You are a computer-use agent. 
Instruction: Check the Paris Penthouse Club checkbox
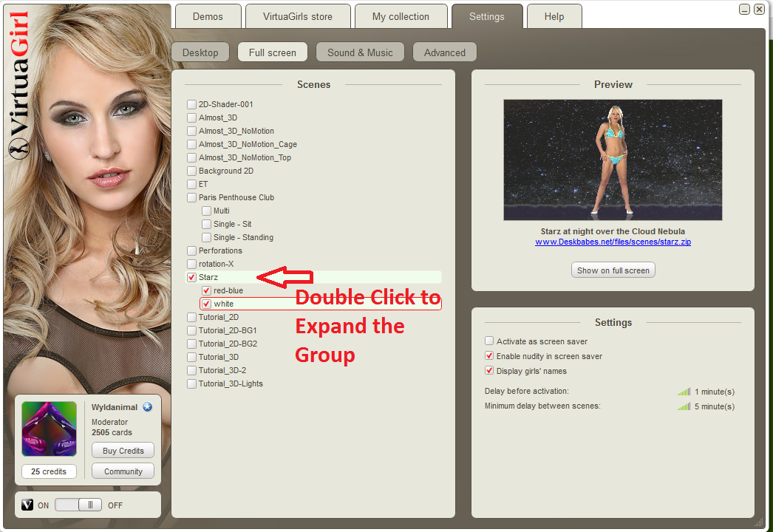191,198
